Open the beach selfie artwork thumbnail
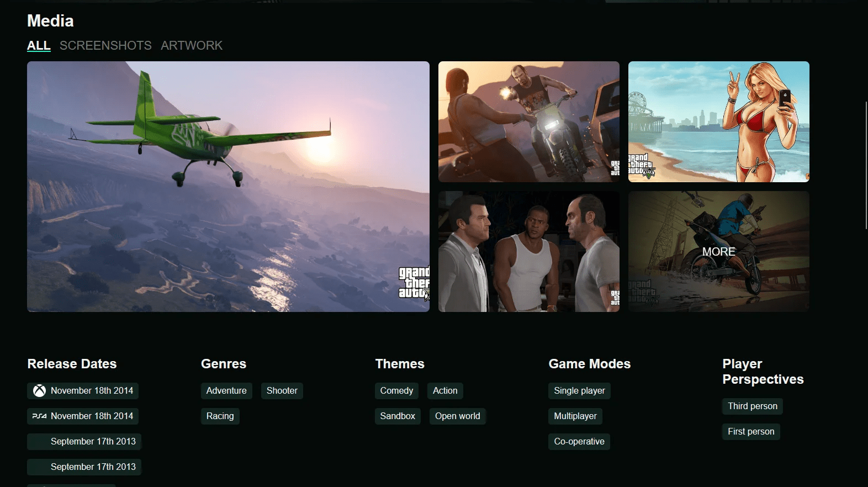Viewport: 868px width, 487px height. (x=719, y=121)
